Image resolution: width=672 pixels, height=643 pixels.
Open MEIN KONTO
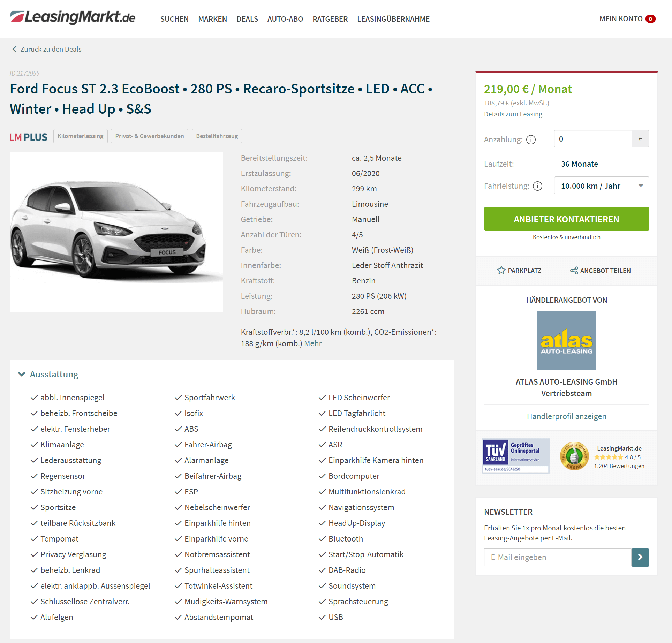(x=621, y=19)
